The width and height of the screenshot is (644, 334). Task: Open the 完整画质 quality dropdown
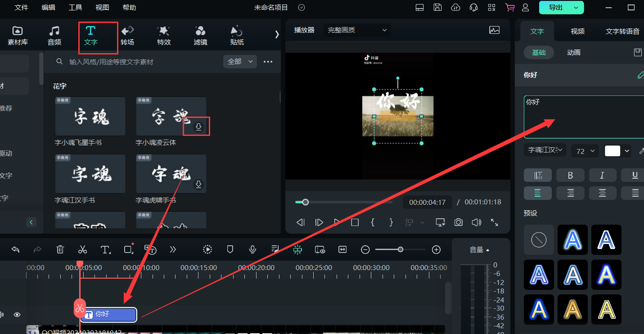tap(357, 30)
